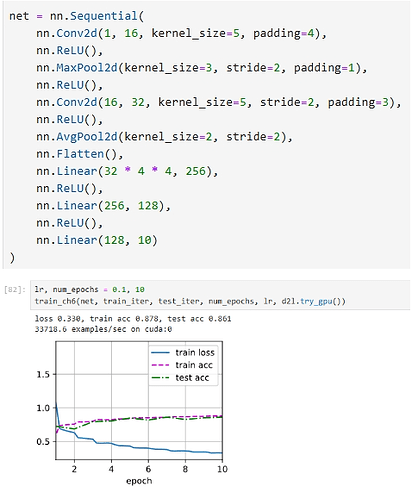Click the train loss legend entry

[183, 353]
